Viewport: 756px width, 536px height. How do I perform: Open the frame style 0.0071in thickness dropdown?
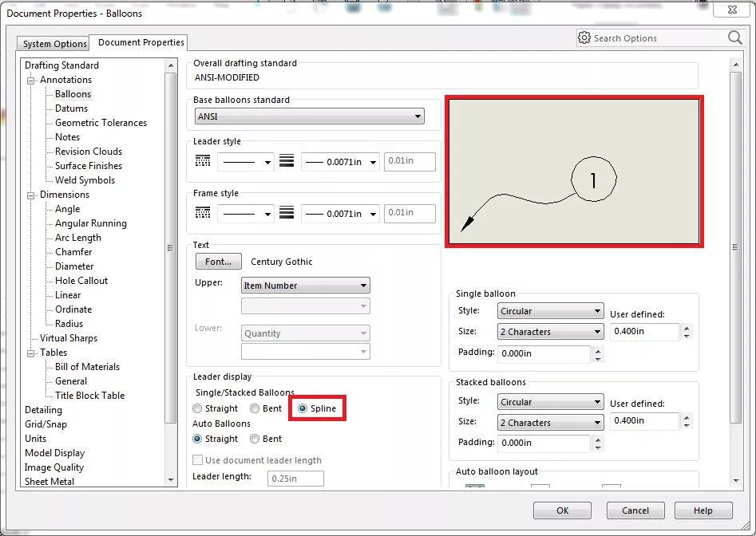point(340,213)
